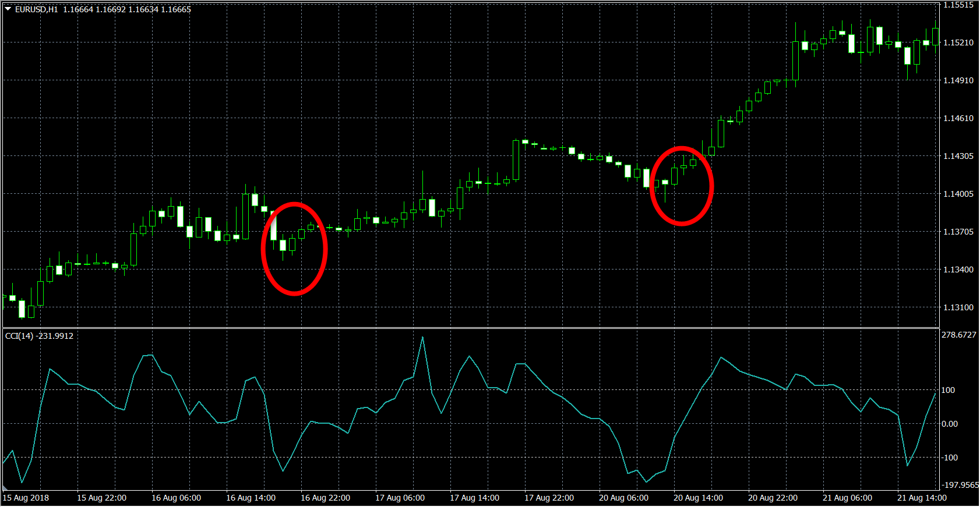Click the CCI -100 level label

[x=949, y=458]
